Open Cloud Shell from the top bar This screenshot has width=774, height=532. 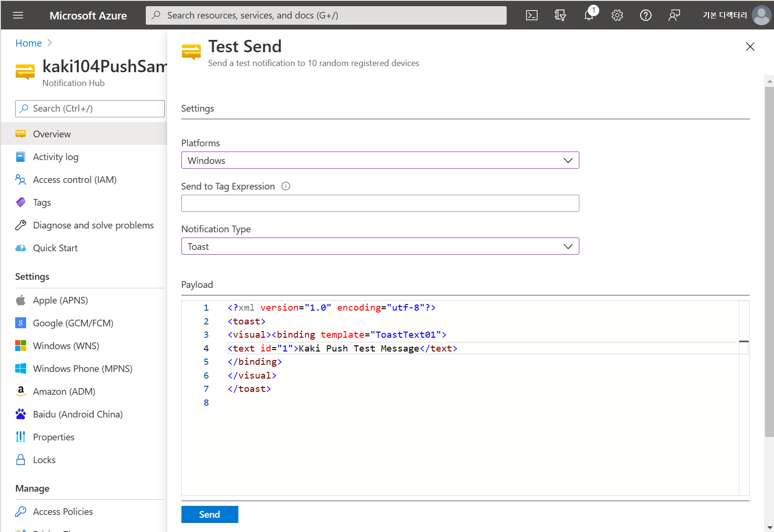(x=532, y=15)
